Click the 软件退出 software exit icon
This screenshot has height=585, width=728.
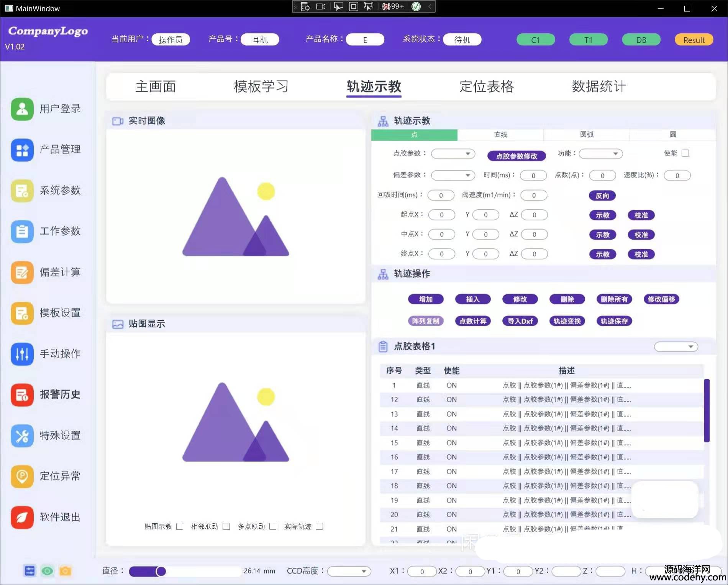22,518
